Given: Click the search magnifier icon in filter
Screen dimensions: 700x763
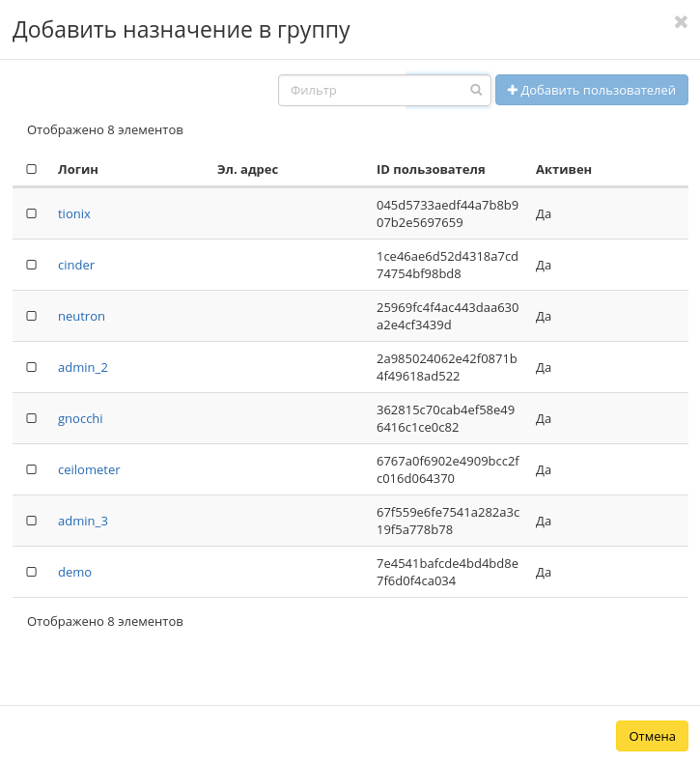Looking at the screenshot, I should (x=476, y=90).
